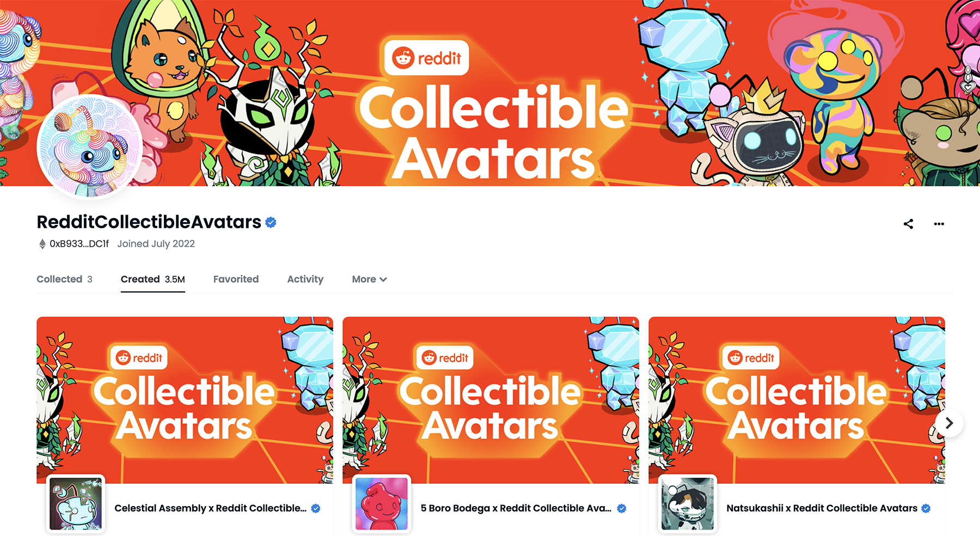Click Natsukashii collection verified badge
980x536 pixels.
[x=926, y=508]
